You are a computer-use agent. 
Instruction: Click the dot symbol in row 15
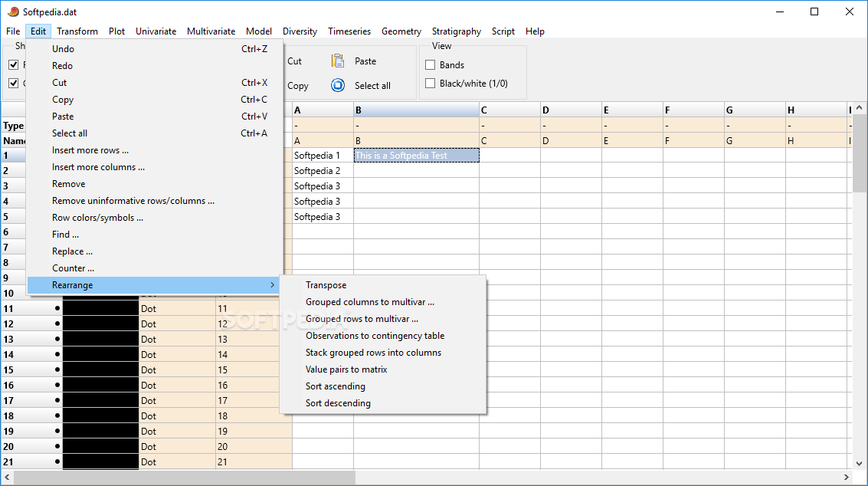click(x=57, y=369)
